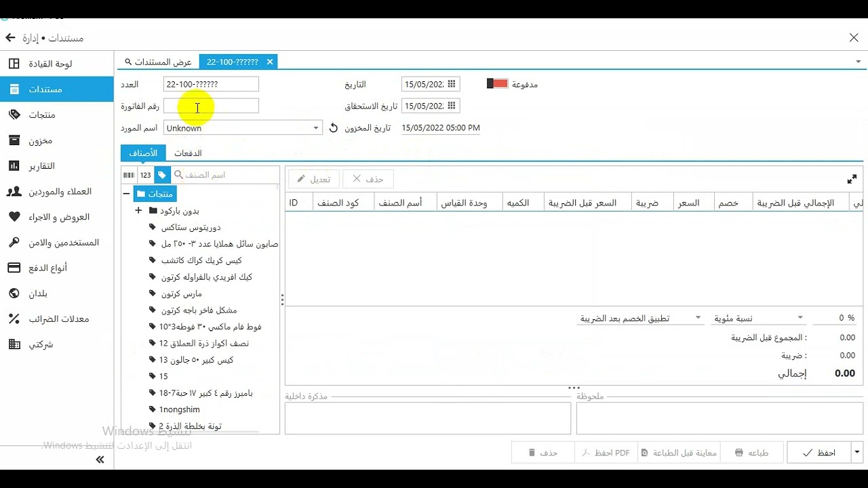The width and height of the screenshot is (868, 488).
Task: Open التقارير reports section in sidebar
Action: [x=57, y=166]
